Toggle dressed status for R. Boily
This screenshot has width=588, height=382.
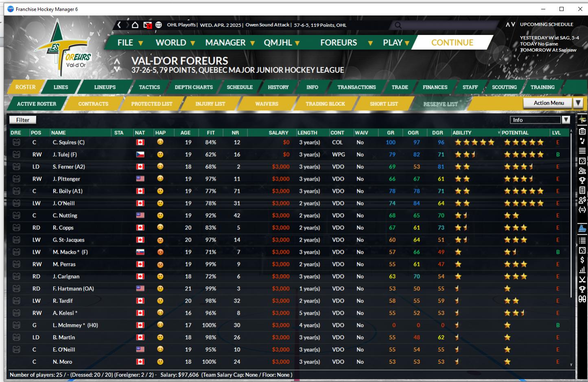click(16, 191)
